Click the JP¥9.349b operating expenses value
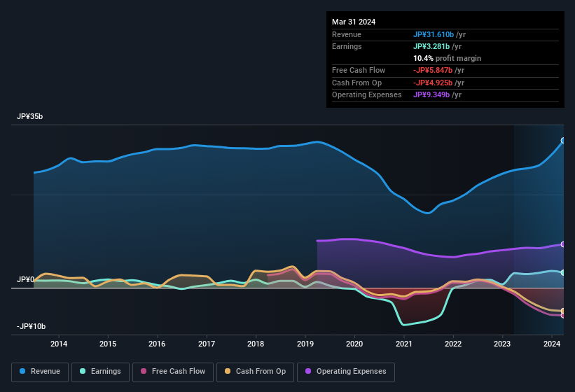575x392 pixels. (x=431, y=95)
